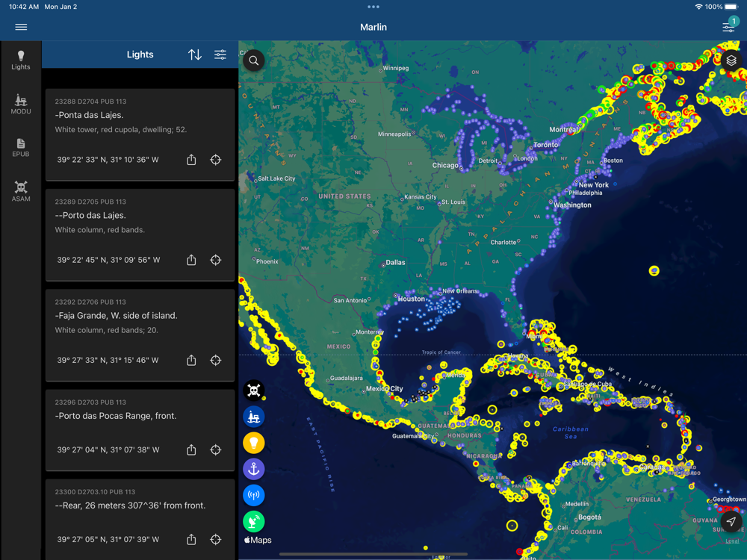Tap the battery status indicator
747x560 pixels.
tap(731, 7)
